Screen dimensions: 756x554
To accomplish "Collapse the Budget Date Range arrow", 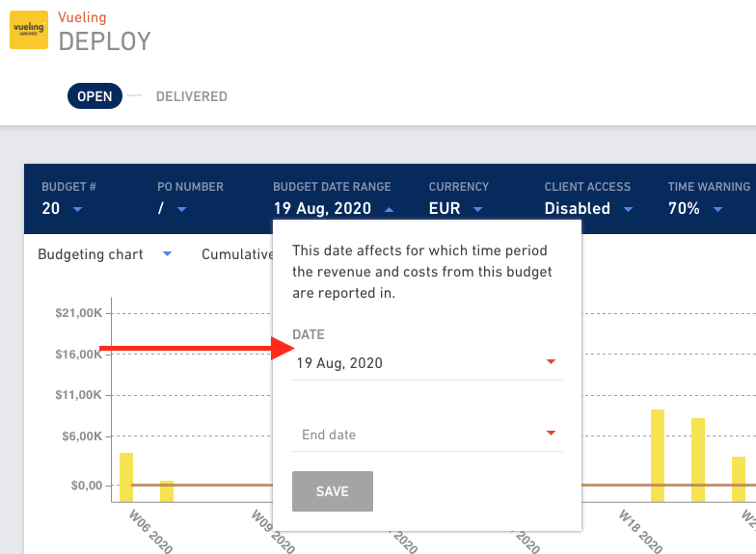I will (x=390, y=209).
